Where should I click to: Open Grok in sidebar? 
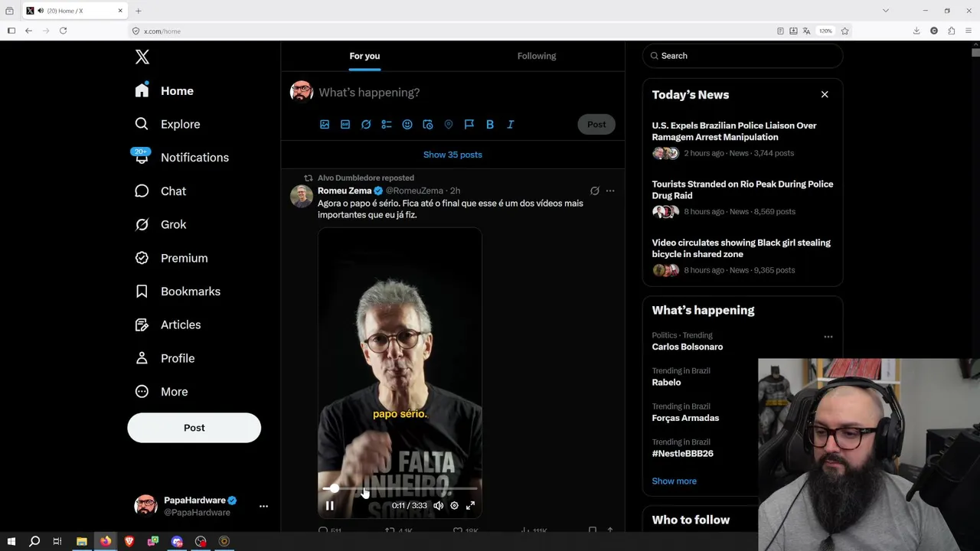click(161, 224)
